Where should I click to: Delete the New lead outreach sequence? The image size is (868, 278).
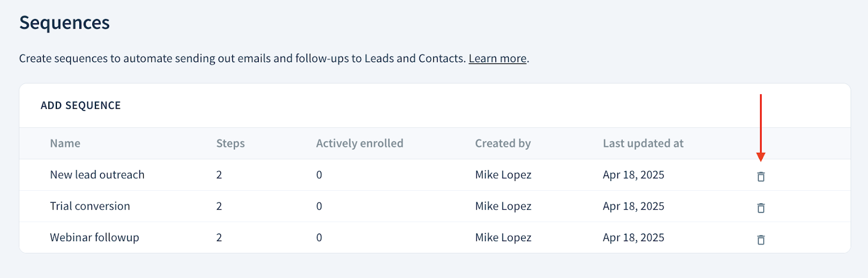pyautogui.click(x=761, y=177)
